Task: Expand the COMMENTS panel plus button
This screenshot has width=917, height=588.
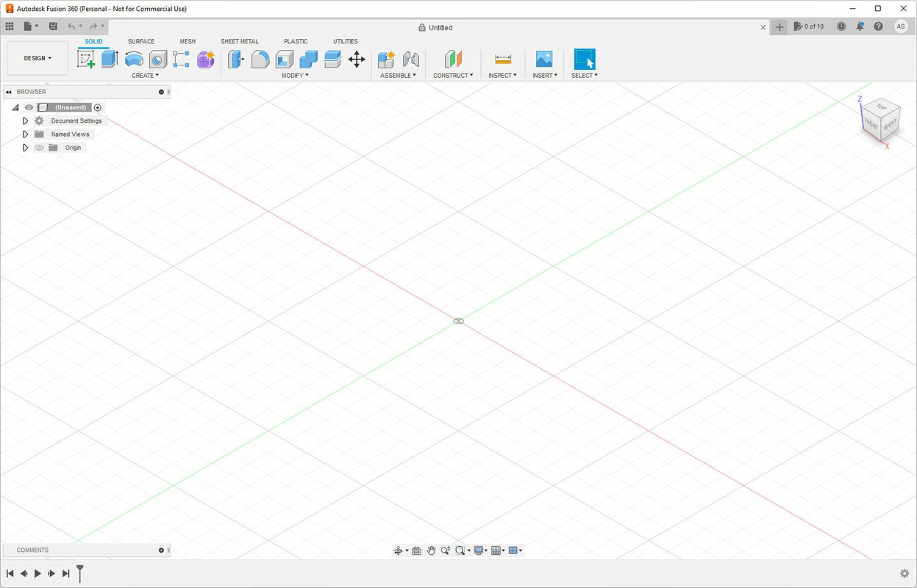Action: pos(161,550)
